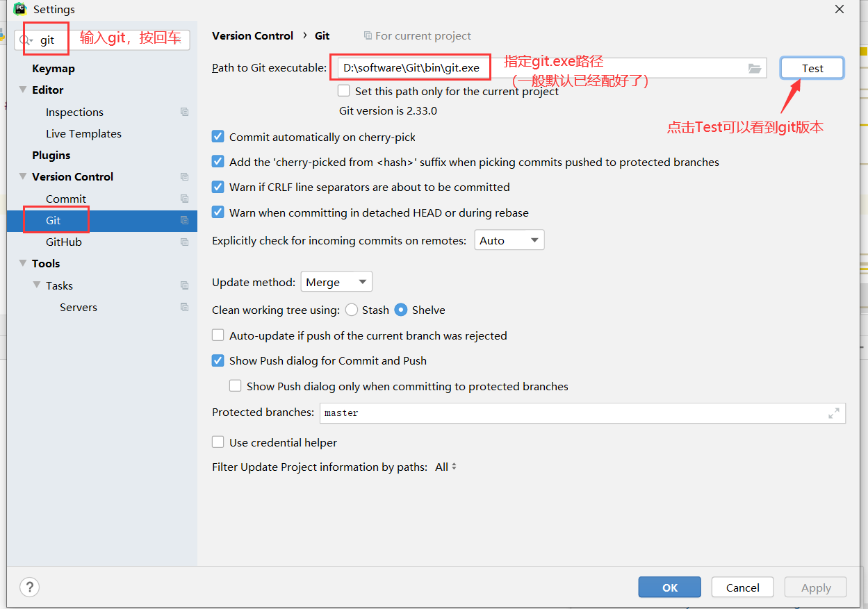Select Commit under Version Control
Viewport: 868px width, 609px height.
click(66, 199)
